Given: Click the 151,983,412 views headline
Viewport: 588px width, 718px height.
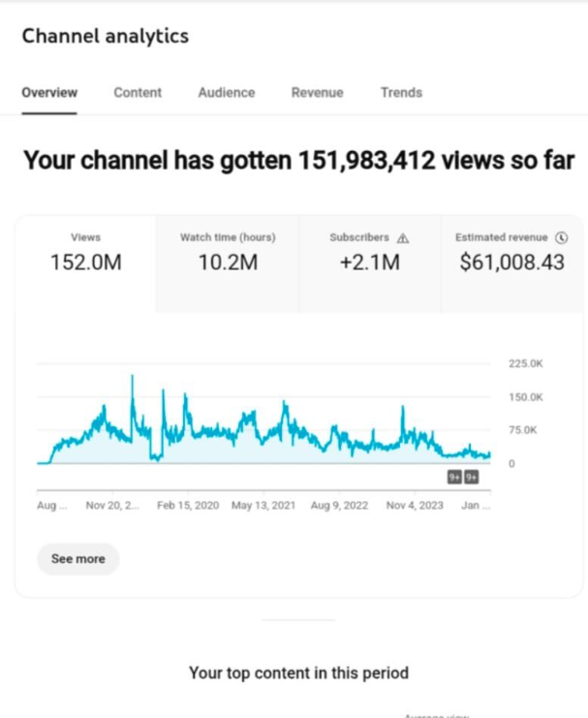Looking at the screenshot, I should [x=298, y=160].
